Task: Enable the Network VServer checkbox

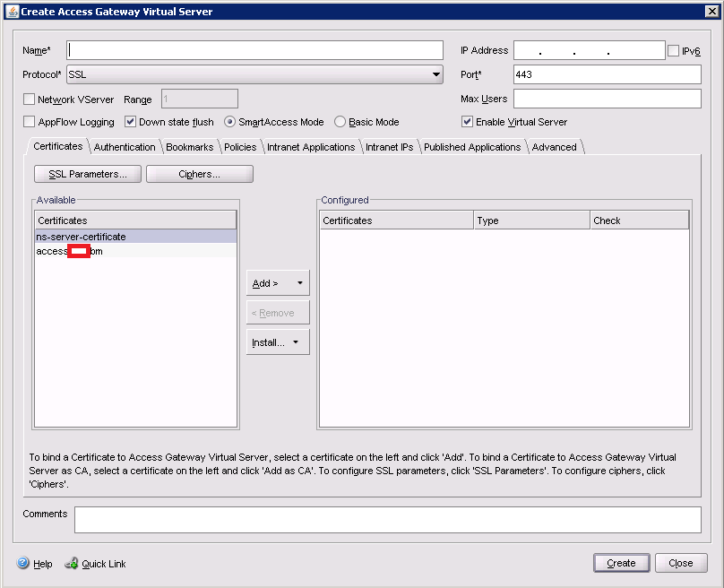Action: (30, 99)
